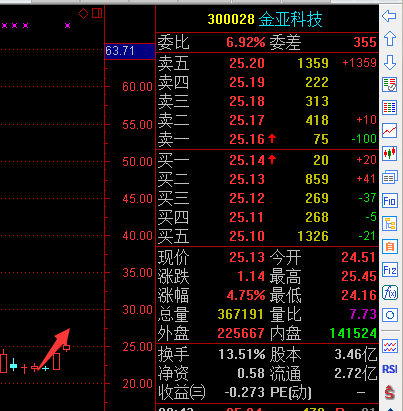
Task: Show the intraday line chart icon
Action: click(x=389, y=131)
